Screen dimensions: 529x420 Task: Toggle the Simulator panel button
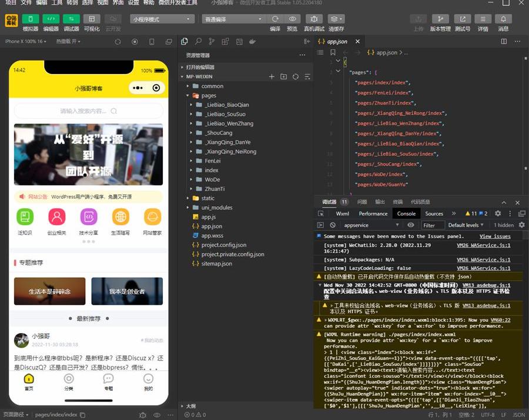pyautogui.click(x=31, y=19)
